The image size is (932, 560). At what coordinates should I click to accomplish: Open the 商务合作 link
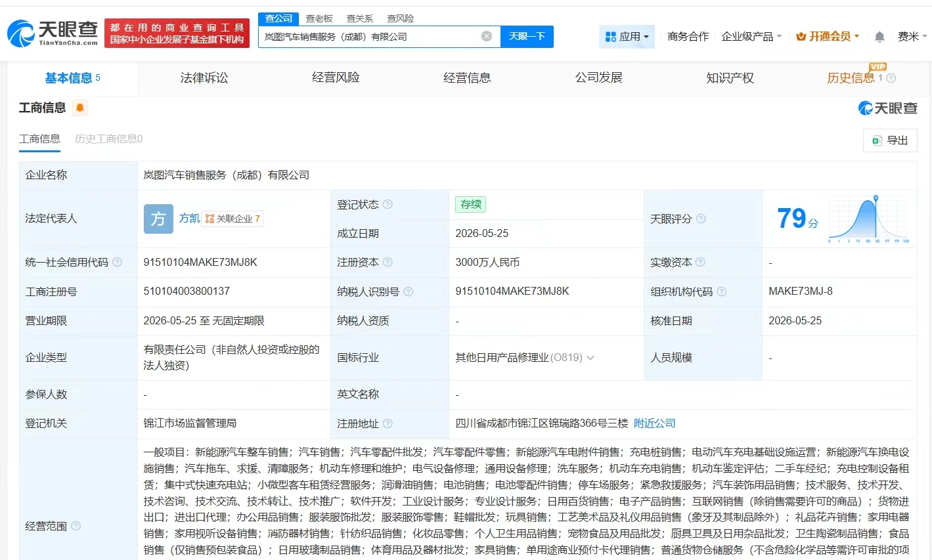click(688, 37)
